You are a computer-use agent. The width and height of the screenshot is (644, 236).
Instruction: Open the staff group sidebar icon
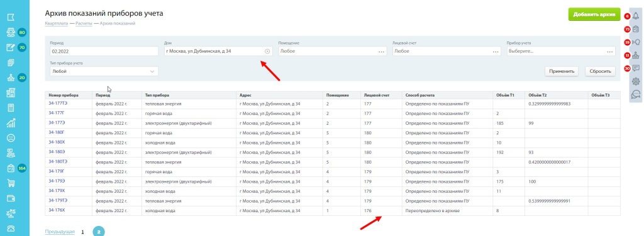point(11,153)
